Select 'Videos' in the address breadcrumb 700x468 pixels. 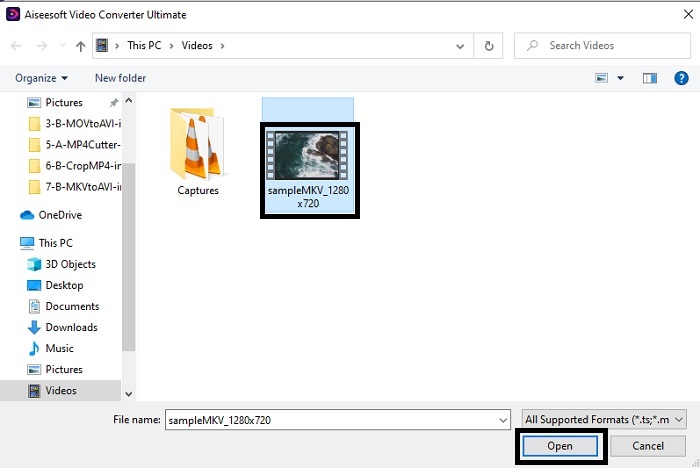pos(197,46)
